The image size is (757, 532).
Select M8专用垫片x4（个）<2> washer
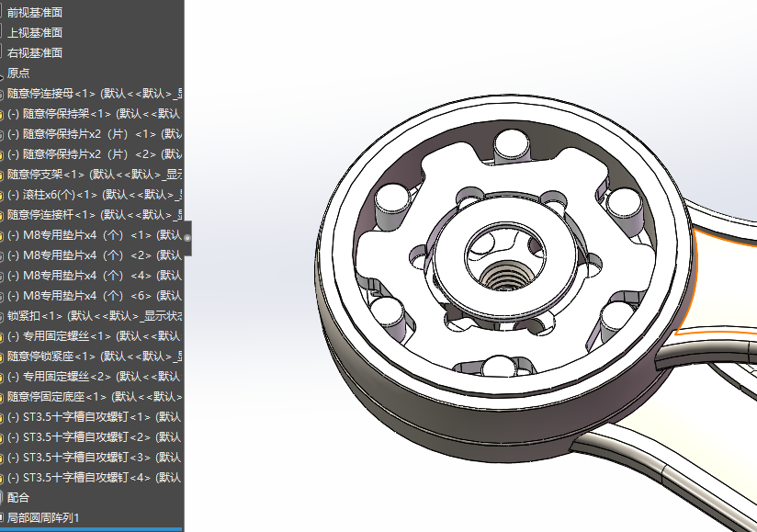tap(95, 255)
